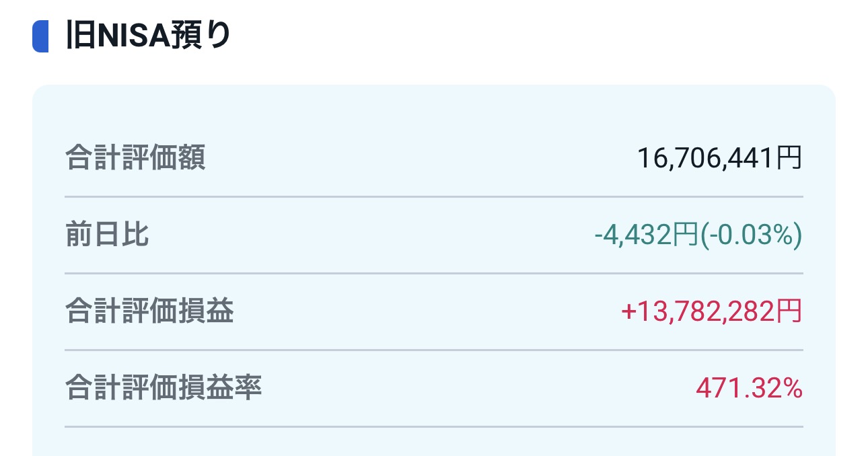Viewport: 868px width, 456px height.
Task: Click the divider line below 合計評価損益
Action: tap(434, 350)
